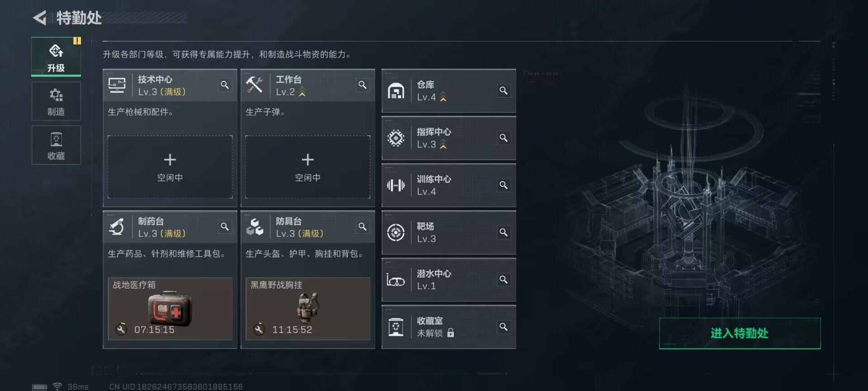The height and width of the screenshot is (391, 868).
Task: Select the 升级 tab
Action: (x=56, y=57)
